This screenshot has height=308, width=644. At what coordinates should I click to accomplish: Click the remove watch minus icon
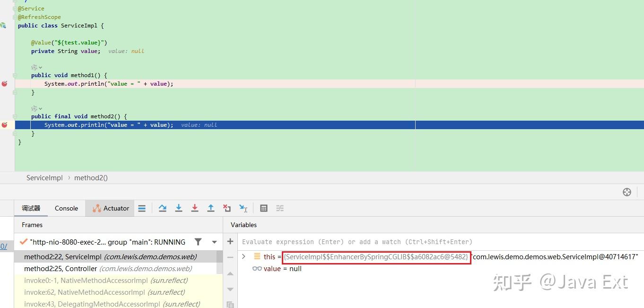[x=230, y=257]
